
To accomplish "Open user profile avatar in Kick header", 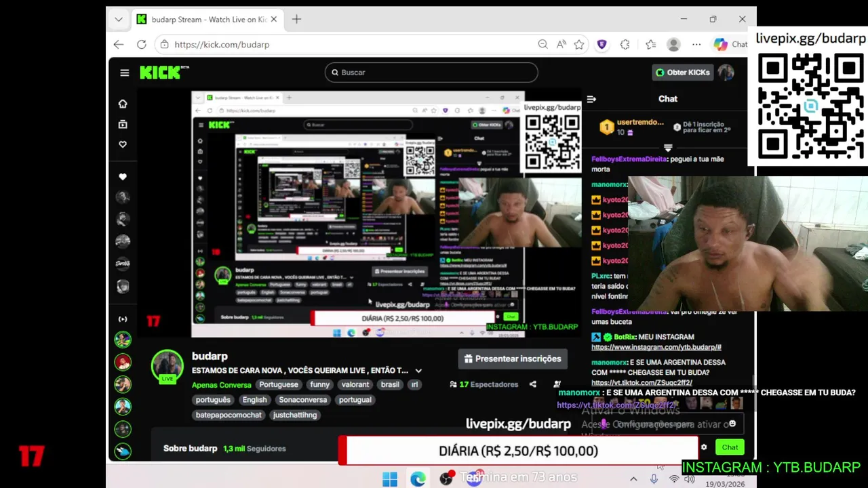I will tap(726, 73).
